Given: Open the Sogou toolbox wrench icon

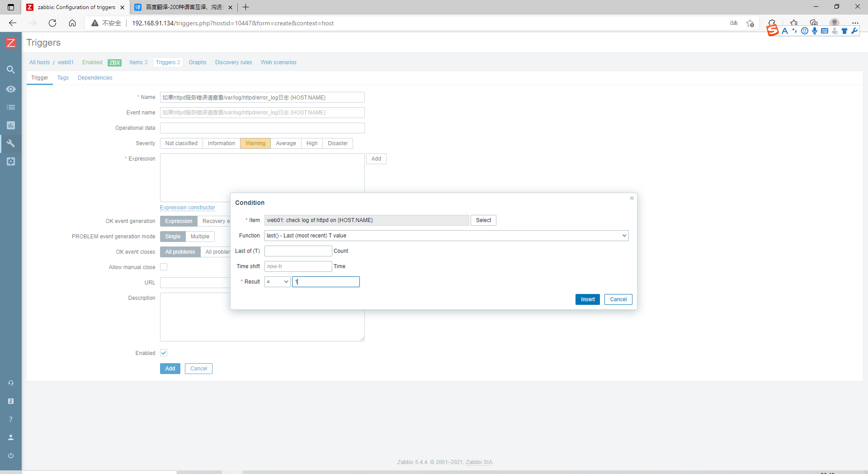Looking at the screenshot, I should point(854,31).
